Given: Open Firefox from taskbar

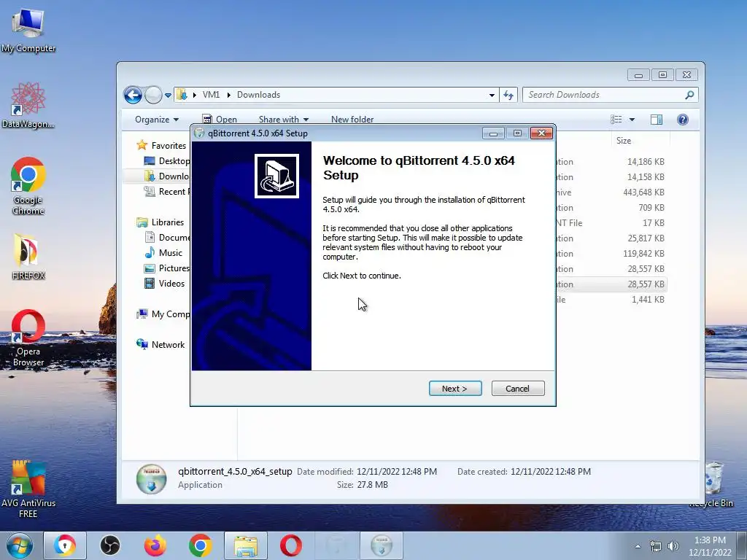Looking at the screenshot, I should pyautogui.click(x=155, y=545).
